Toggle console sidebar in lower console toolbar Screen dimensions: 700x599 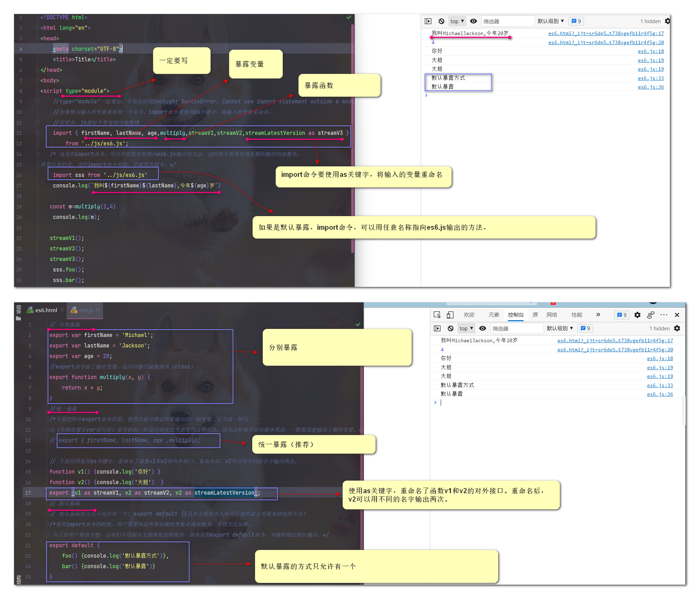pyautogui.click(x=437, y=329)
